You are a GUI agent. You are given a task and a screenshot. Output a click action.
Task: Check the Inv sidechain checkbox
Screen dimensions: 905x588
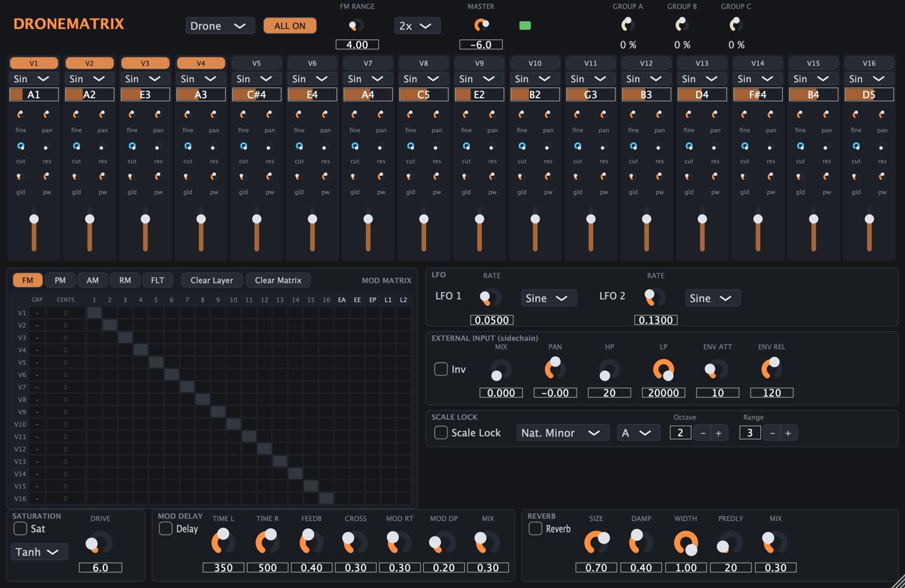[441, 369]
